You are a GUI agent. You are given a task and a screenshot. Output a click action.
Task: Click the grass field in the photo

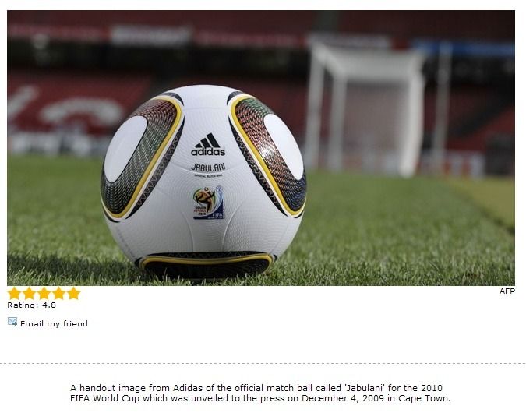click(403, 235)
